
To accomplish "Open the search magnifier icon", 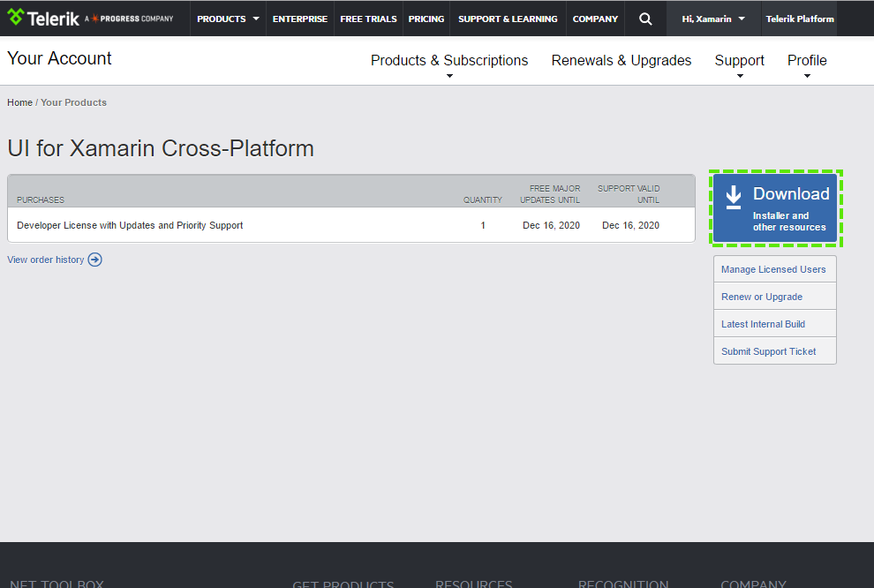I will coord(645,19).
